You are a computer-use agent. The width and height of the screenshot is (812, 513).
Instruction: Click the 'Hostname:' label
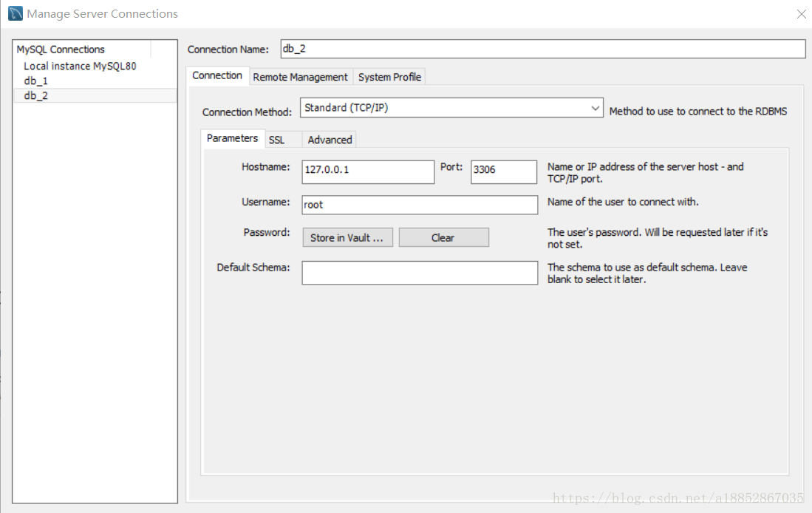266,167
